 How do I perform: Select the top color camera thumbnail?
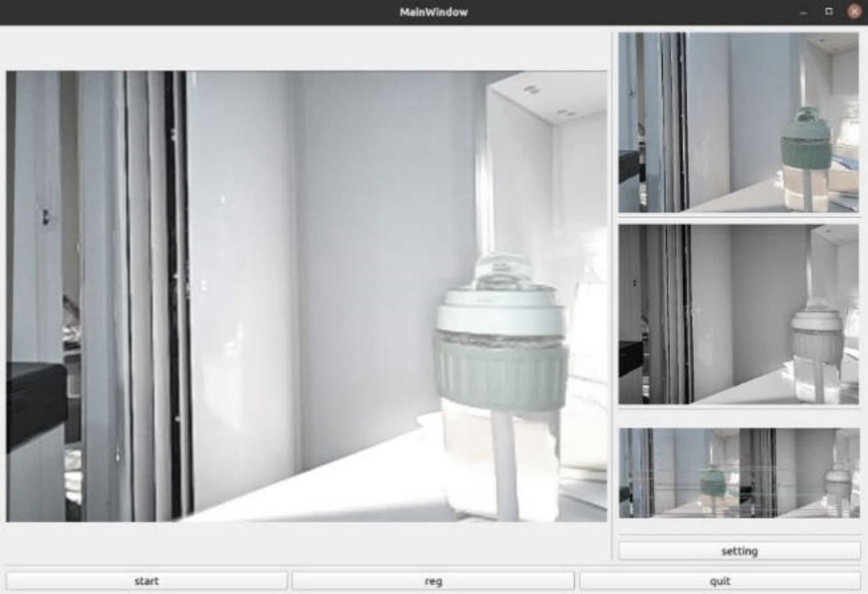(x=738, y=123)
